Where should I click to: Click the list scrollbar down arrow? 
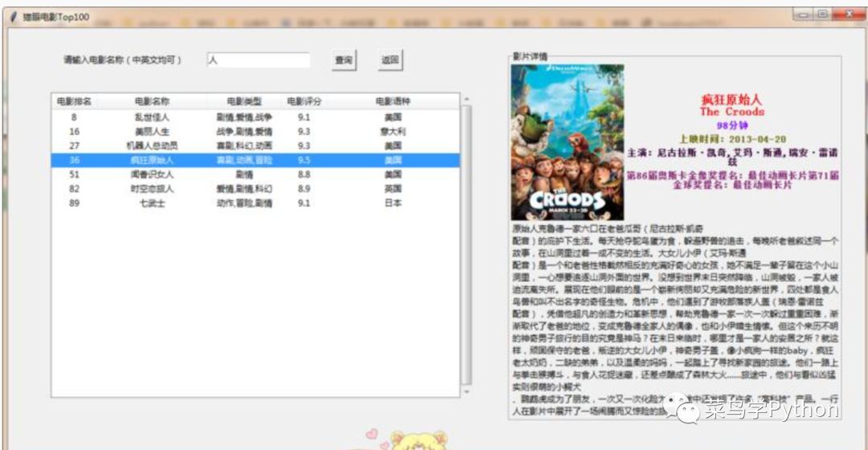(x=467, y=392)
